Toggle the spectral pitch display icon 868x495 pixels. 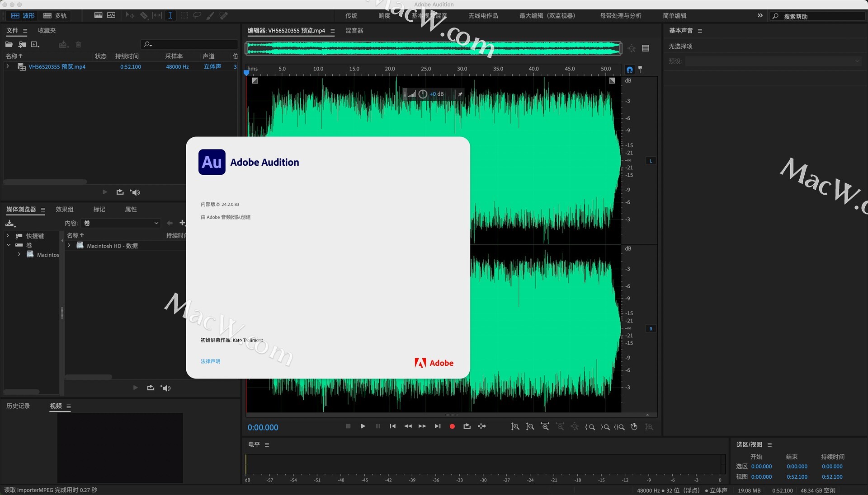tap(111, 15)
